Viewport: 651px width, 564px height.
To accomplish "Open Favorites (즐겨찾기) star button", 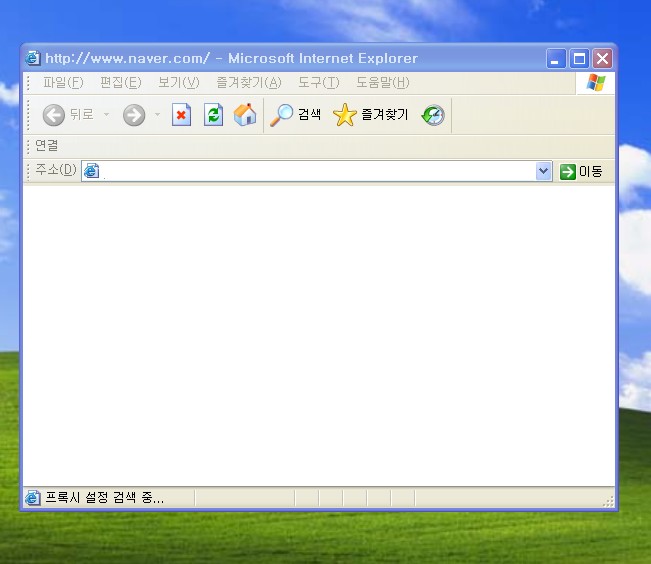I will pyautogui.click(x=370, y=115).
